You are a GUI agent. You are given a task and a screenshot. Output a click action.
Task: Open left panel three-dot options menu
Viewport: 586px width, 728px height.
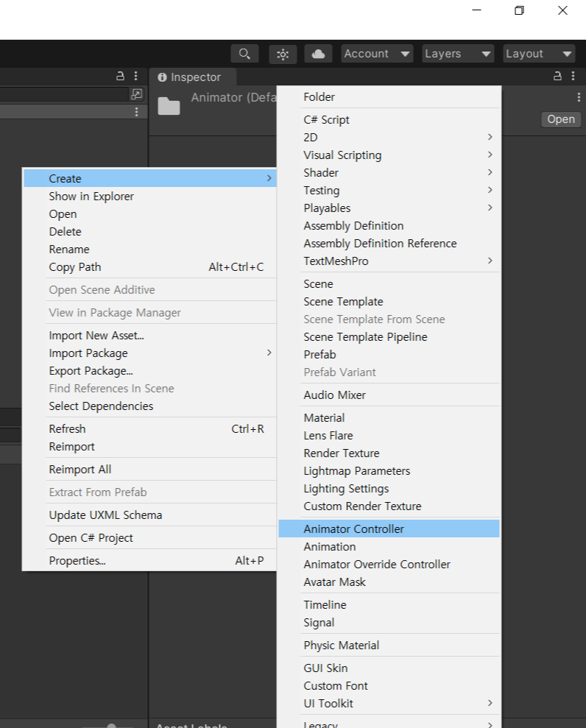(135, 76)
